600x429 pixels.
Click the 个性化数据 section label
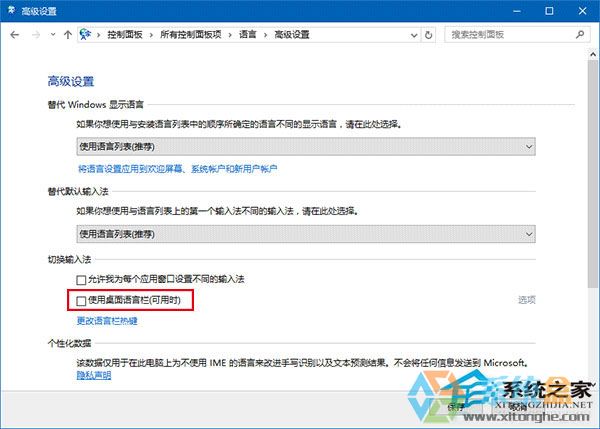click(x=69, y=343)
